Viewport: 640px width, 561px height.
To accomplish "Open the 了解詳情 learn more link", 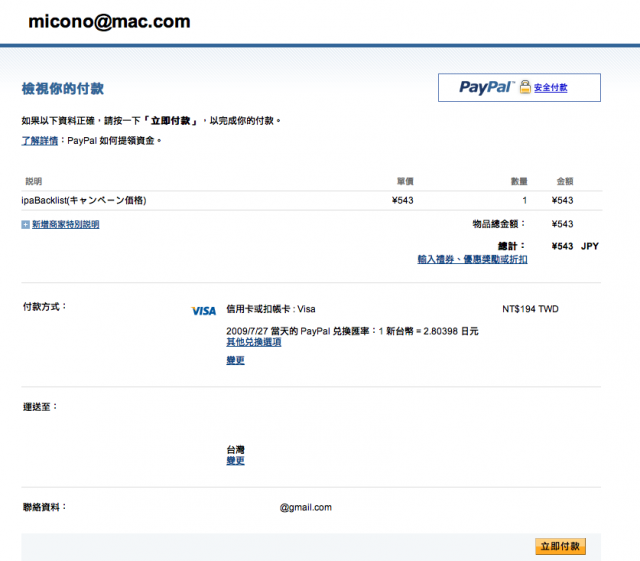I will tap(40, 141).
